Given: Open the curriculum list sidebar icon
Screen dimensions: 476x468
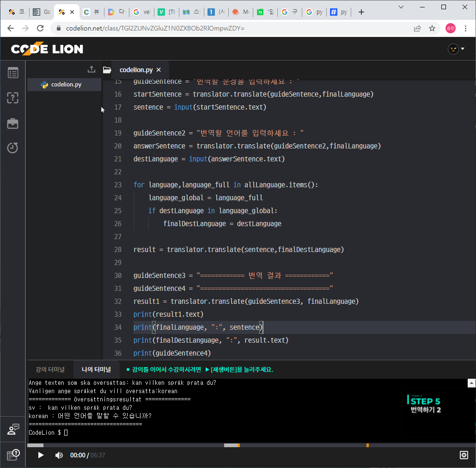Looking at the screenshot, I should tap(13, 73).
